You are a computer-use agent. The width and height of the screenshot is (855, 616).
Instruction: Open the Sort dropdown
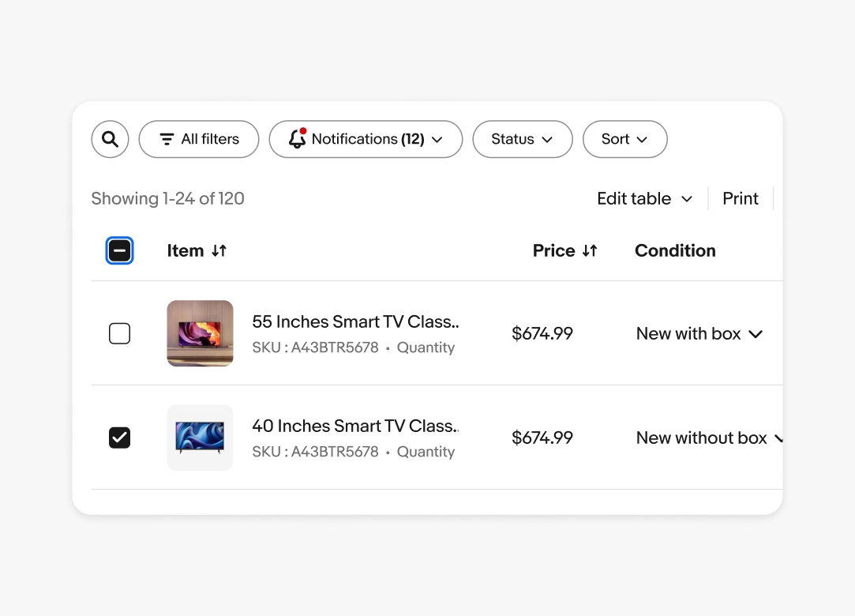click(x=624, y=139)
